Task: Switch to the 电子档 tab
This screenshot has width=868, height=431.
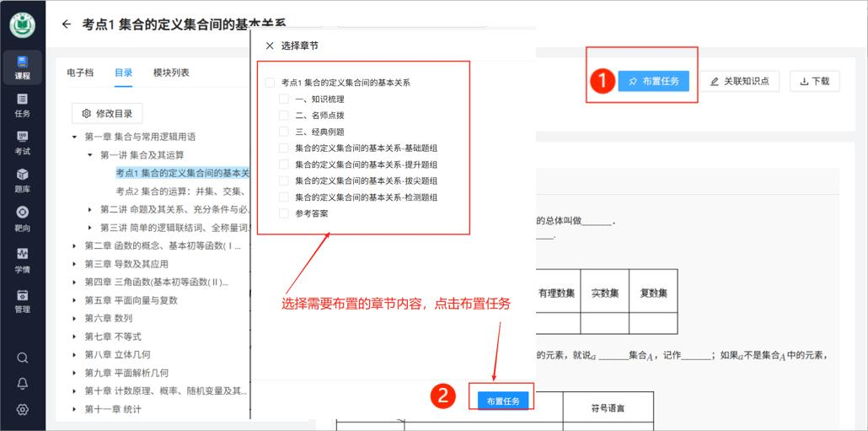Action: tap(80, 73)
